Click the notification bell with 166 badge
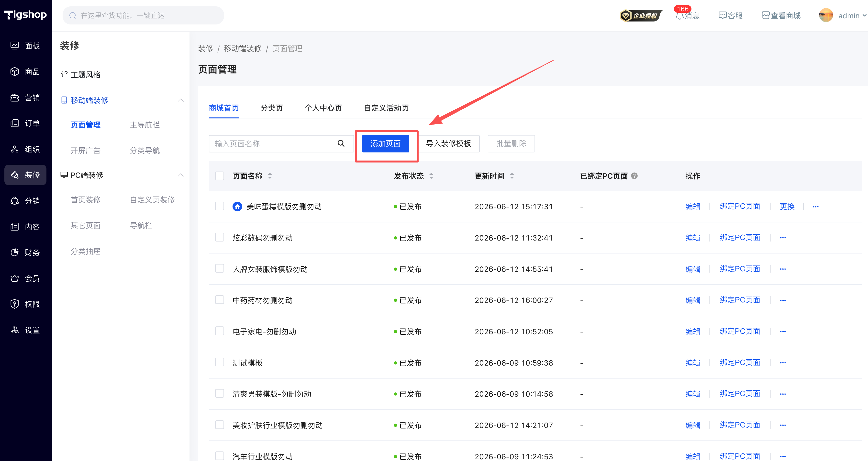Screen dimensions: 868x461 coord(680,15)
